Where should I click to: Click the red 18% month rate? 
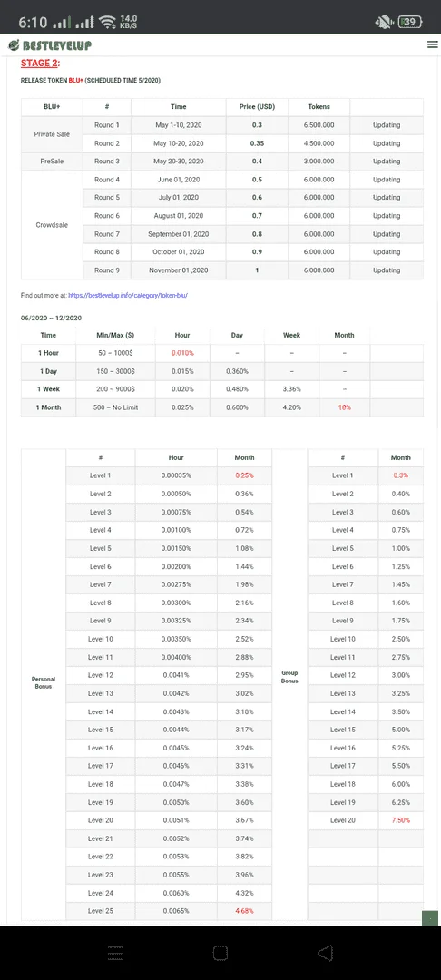[x=344, y=407]
